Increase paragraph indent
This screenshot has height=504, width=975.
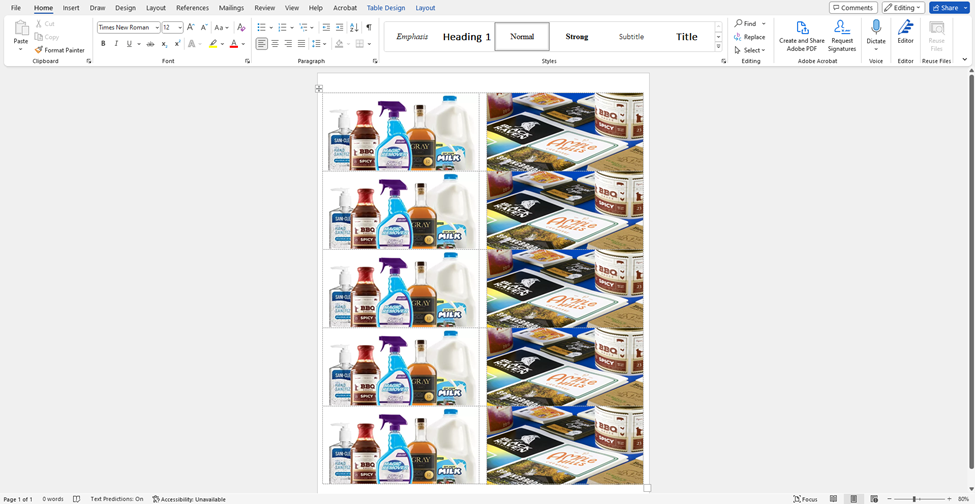click(340, 27)
